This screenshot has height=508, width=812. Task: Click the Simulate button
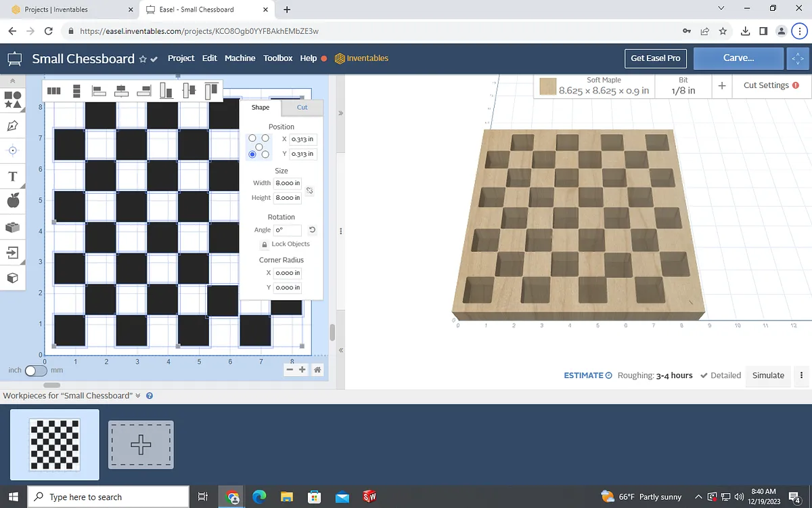pyautogui.click(x=768, y=375)
